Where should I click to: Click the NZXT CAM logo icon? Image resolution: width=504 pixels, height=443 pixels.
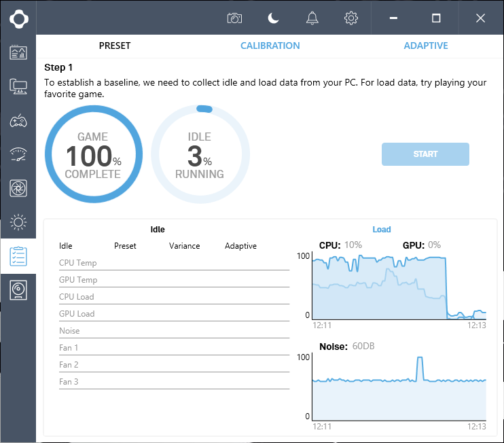click(x=18, y=18)
